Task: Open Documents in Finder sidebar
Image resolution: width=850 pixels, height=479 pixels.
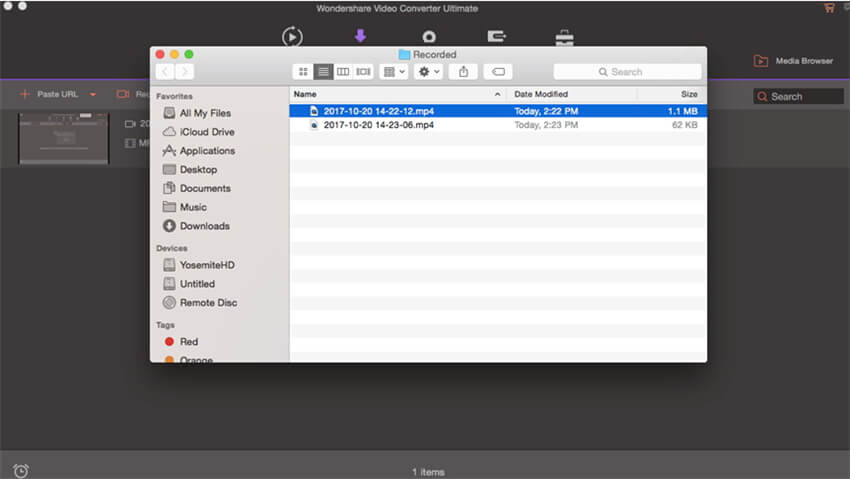Action: pyautogui.click(x=197, y=188)
